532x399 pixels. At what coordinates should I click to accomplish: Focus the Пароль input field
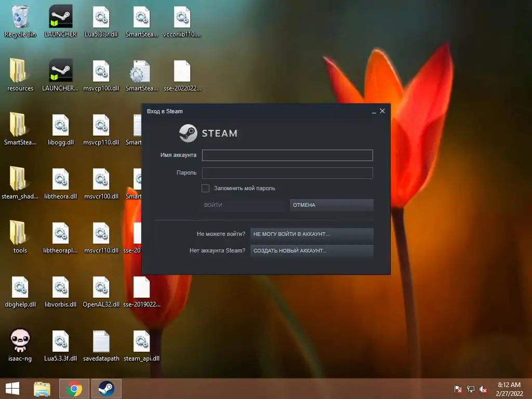[x=287, y=173]
